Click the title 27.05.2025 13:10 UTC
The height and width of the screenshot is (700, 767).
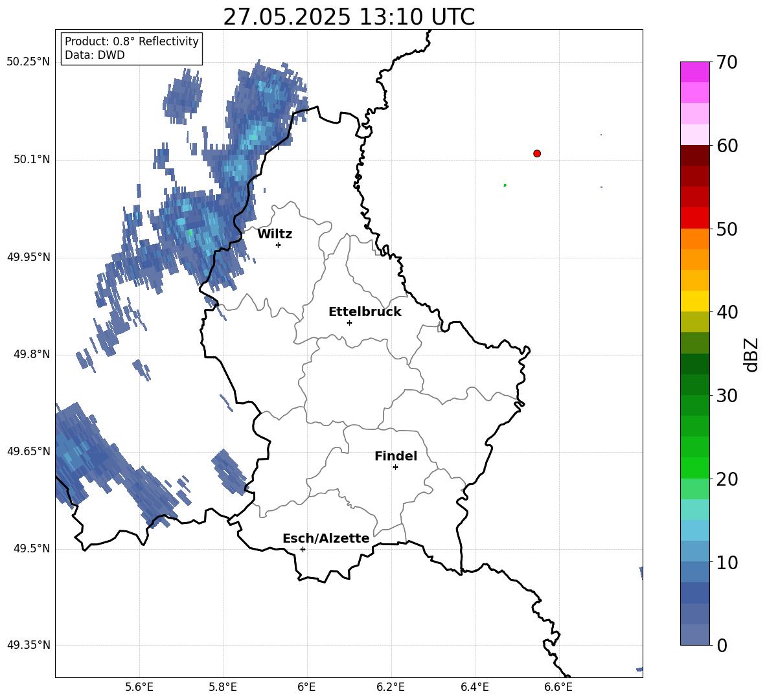click(x=349, y=17)
